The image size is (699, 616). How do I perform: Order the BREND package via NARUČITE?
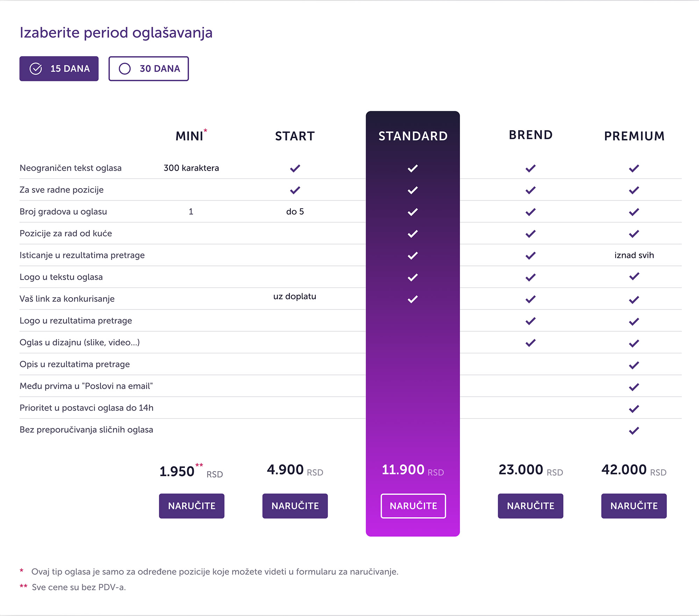click(531, 506)
